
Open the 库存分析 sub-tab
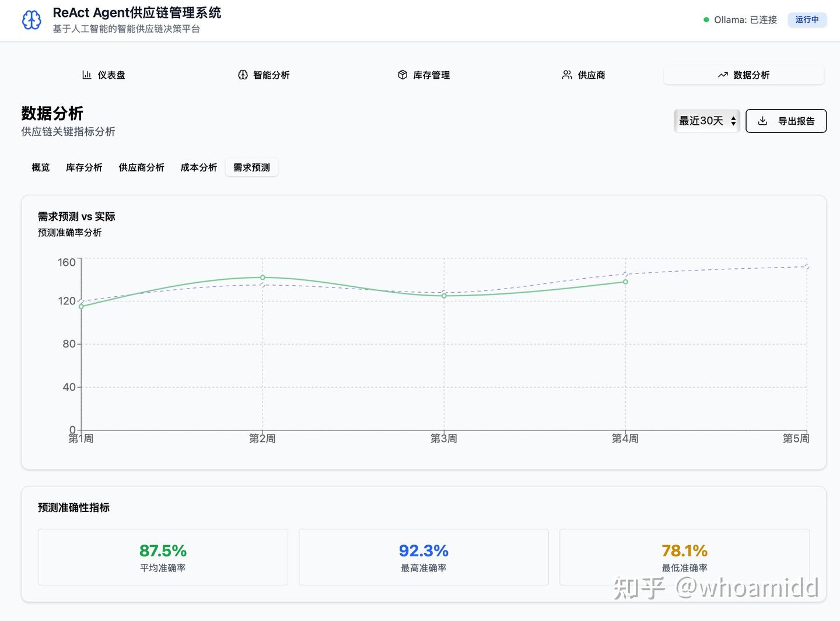point(84,167)
